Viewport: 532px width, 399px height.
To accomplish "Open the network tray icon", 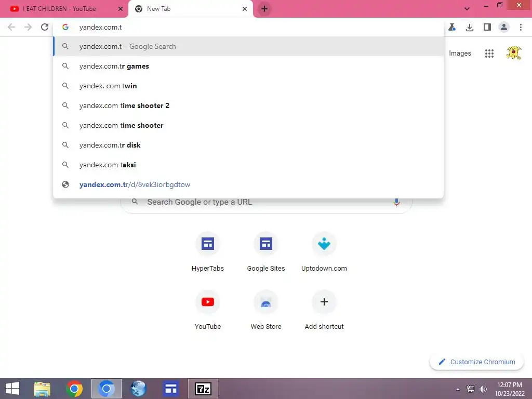I will (471, 389).
